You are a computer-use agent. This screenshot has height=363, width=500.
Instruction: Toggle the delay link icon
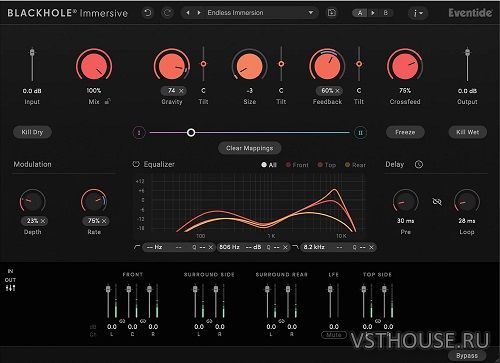pyautogui.click(x=437, y=201)
